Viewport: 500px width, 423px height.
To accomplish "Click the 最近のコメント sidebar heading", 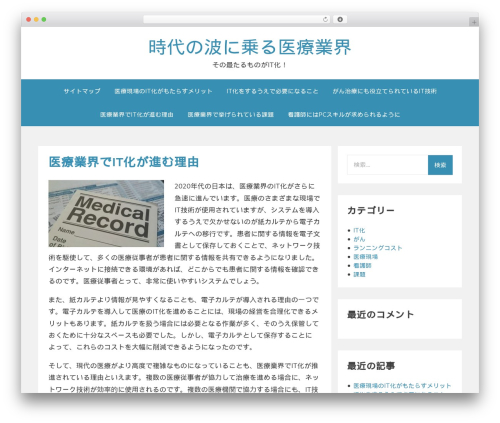I will click(x=380, y=314).
